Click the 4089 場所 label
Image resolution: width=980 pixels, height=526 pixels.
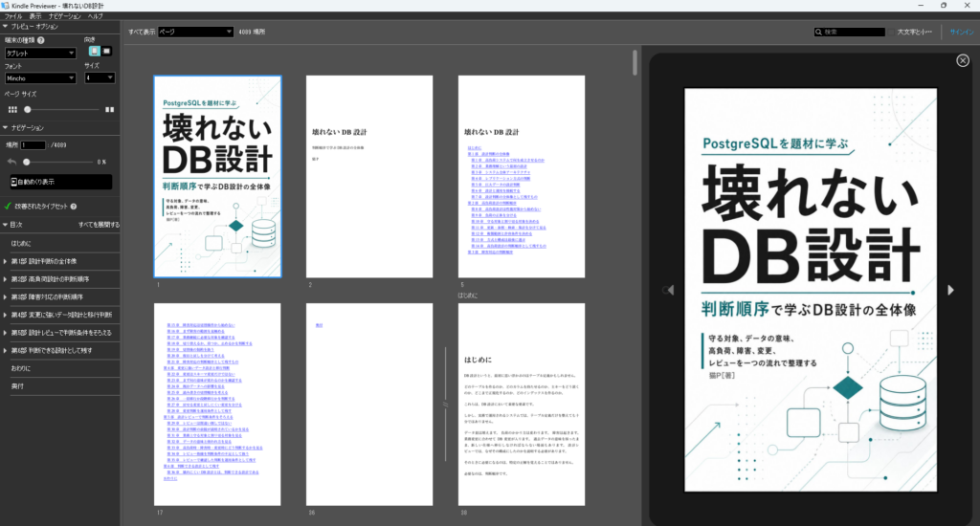pos(252,32)
